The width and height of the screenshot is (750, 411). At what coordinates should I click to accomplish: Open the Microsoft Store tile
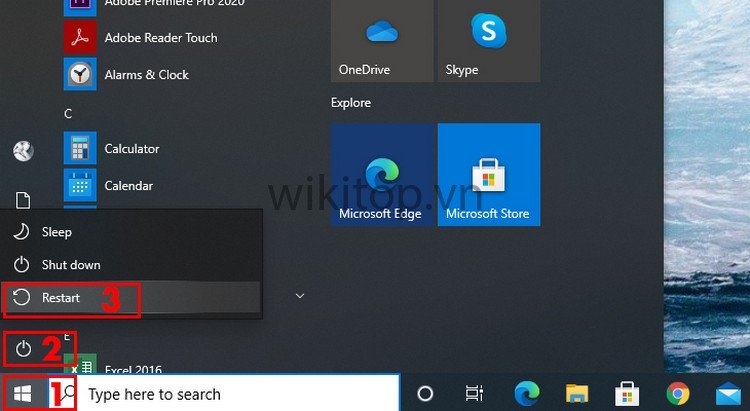click(x=489, y=175)
